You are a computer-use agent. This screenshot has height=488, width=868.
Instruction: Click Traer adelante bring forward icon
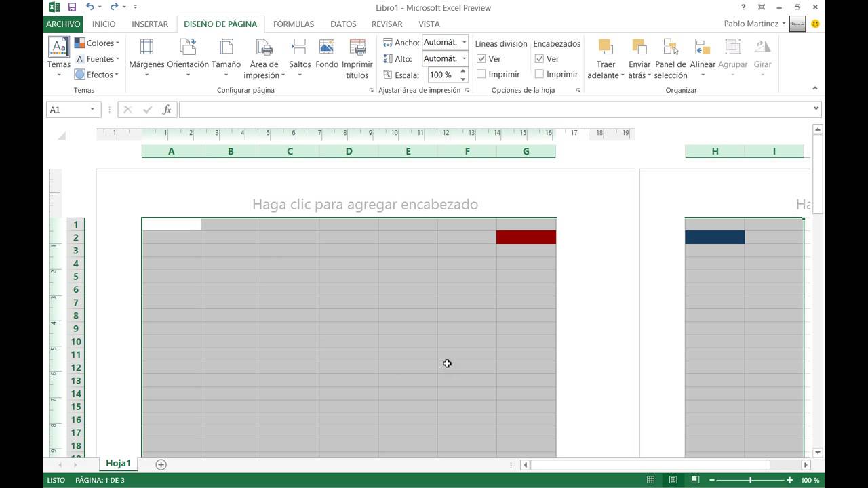tap(606, 47)
